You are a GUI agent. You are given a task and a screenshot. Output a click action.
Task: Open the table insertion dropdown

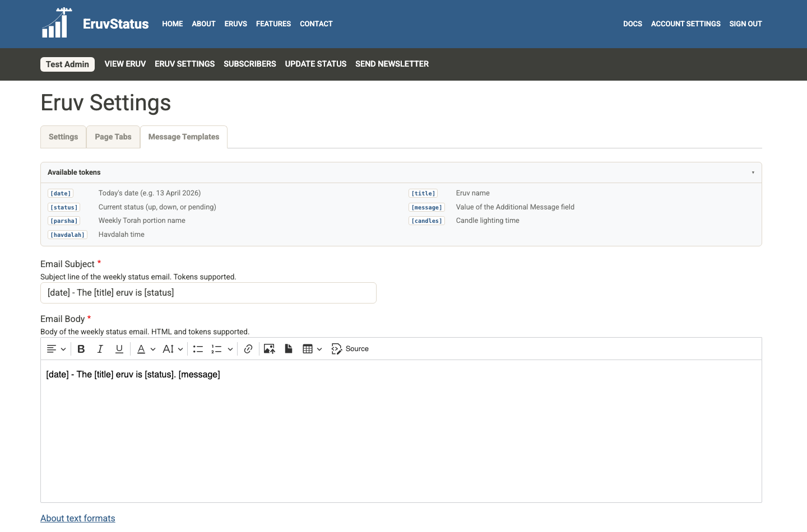click(x=319, y=348)
